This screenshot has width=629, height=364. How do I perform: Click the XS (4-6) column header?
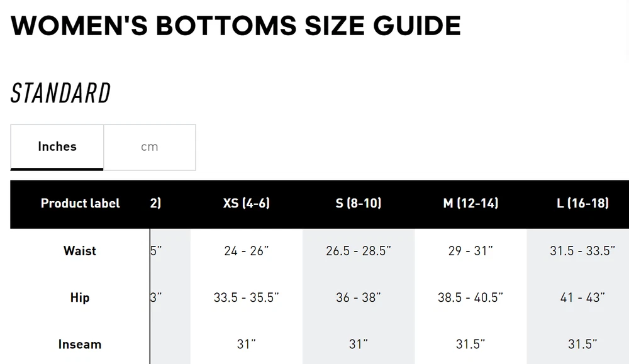coord(247,204)
